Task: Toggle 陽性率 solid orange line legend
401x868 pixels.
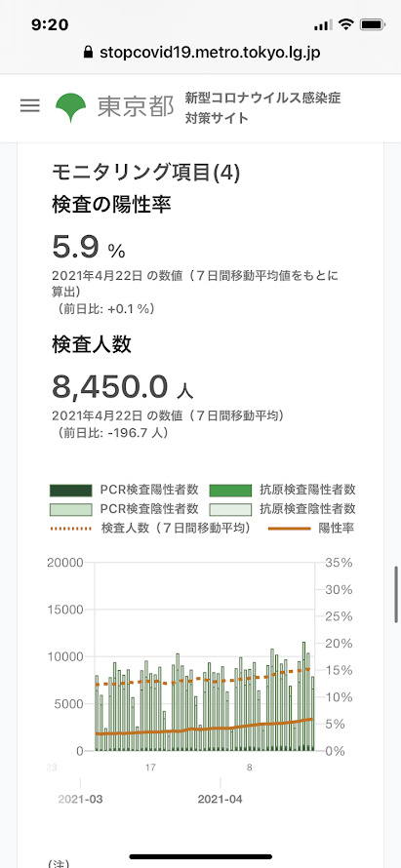Action: [289, 529]
